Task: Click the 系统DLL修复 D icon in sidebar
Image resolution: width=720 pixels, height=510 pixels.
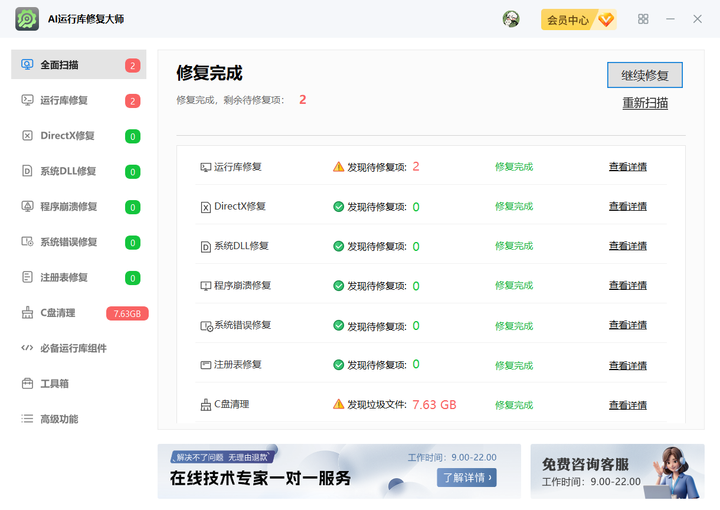Action: (x=27, y=171)
